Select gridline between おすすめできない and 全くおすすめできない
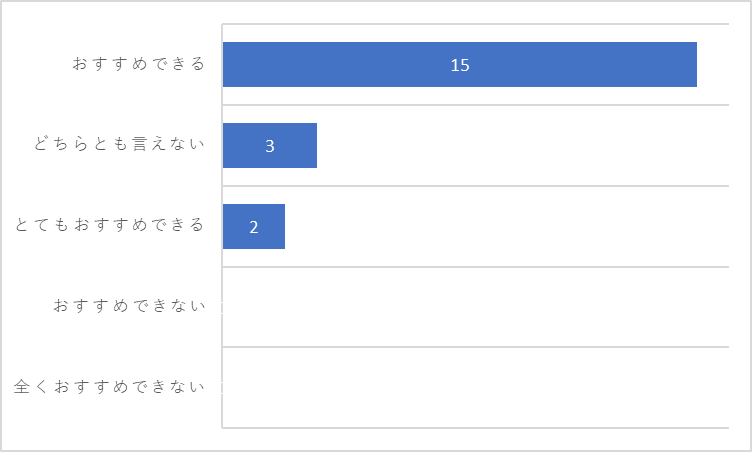The height and width of the screenshot is (452, 752). (x=475, y=347)
